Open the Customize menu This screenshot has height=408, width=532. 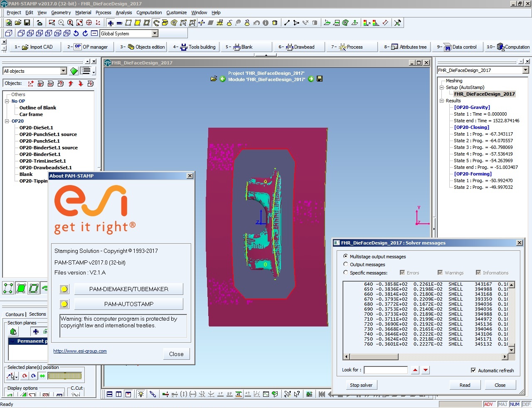[x=177, y=12]
